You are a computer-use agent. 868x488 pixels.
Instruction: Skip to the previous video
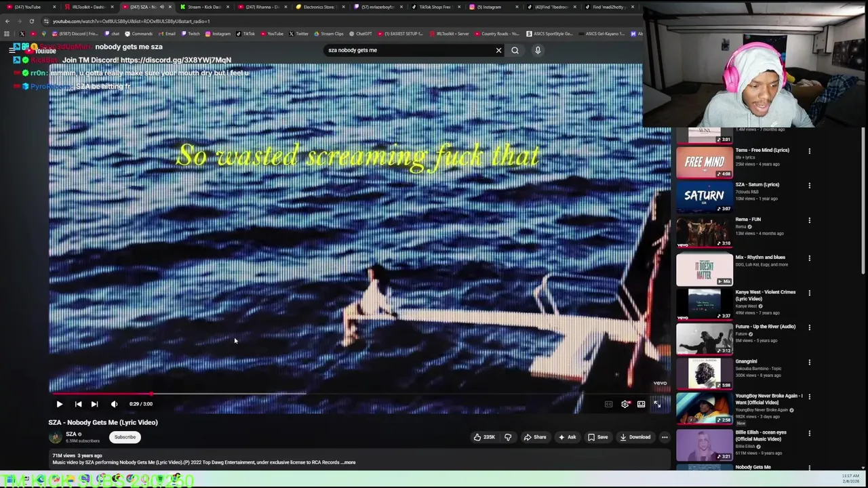(78, 404)
